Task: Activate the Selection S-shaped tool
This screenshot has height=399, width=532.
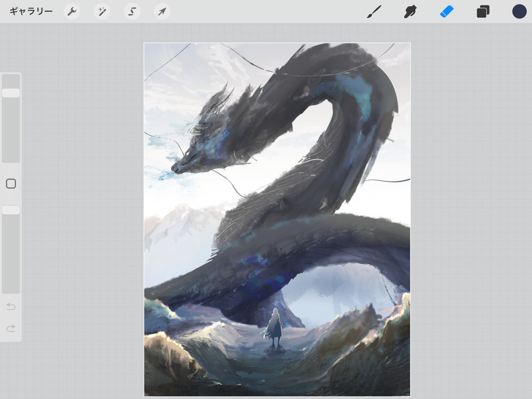Action: 132,12
